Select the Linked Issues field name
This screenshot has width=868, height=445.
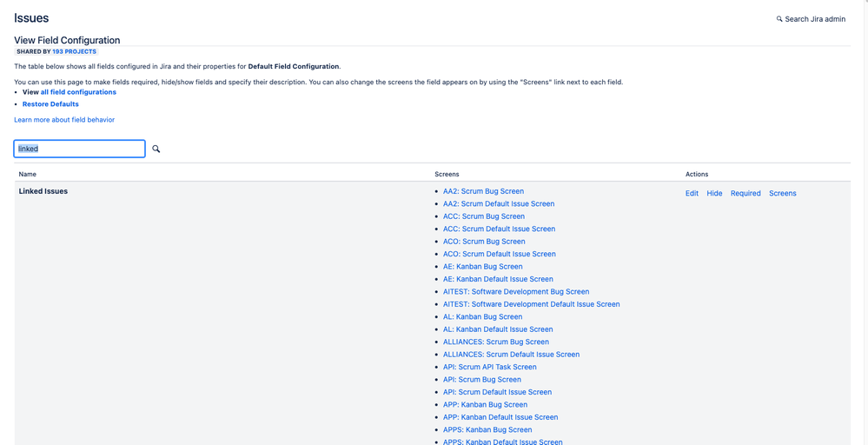[x=43, y=191]
